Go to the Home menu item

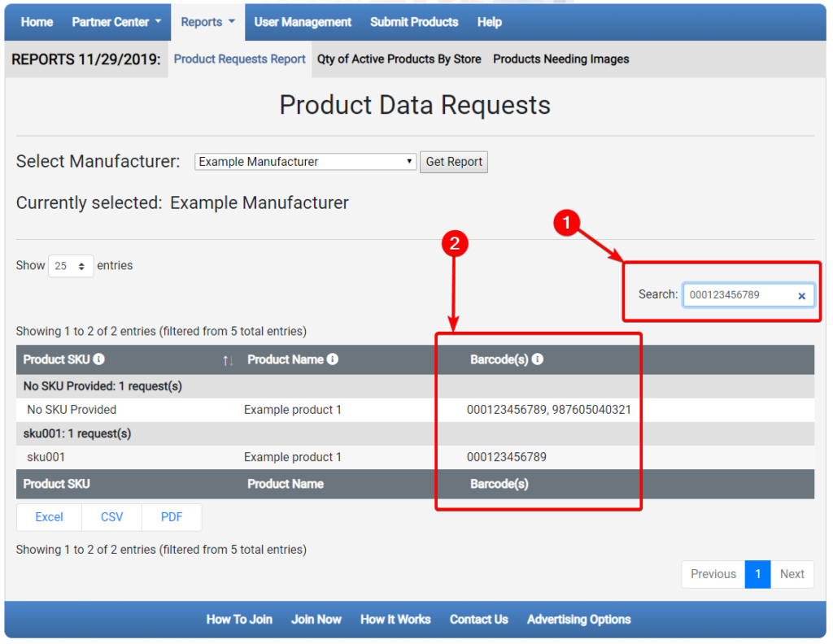tap(37, 22)
